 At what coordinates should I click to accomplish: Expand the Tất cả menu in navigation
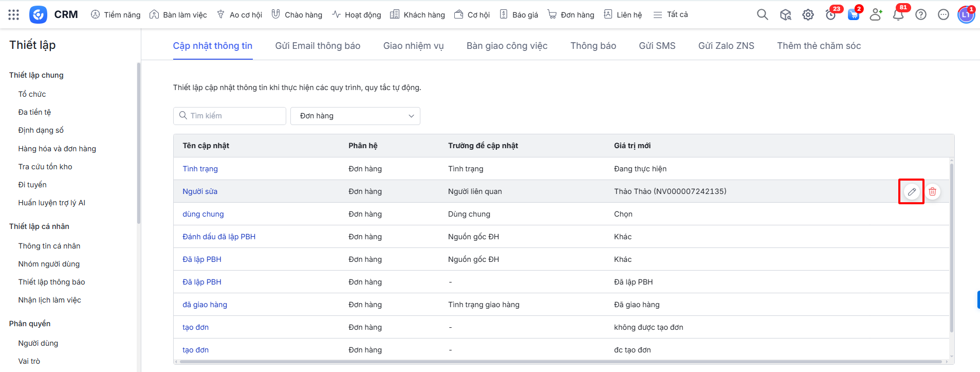(671, 14)
